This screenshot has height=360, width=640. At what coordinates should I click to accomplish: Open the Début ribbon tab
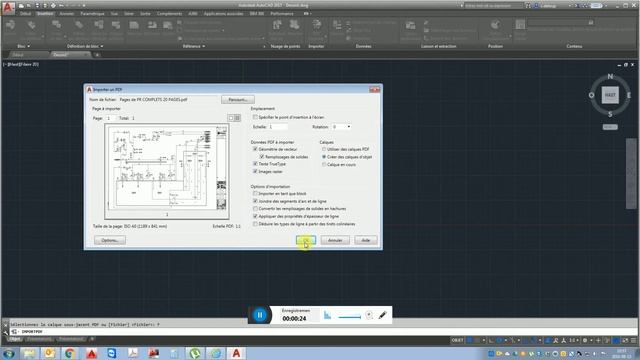[x=25, y=13]
